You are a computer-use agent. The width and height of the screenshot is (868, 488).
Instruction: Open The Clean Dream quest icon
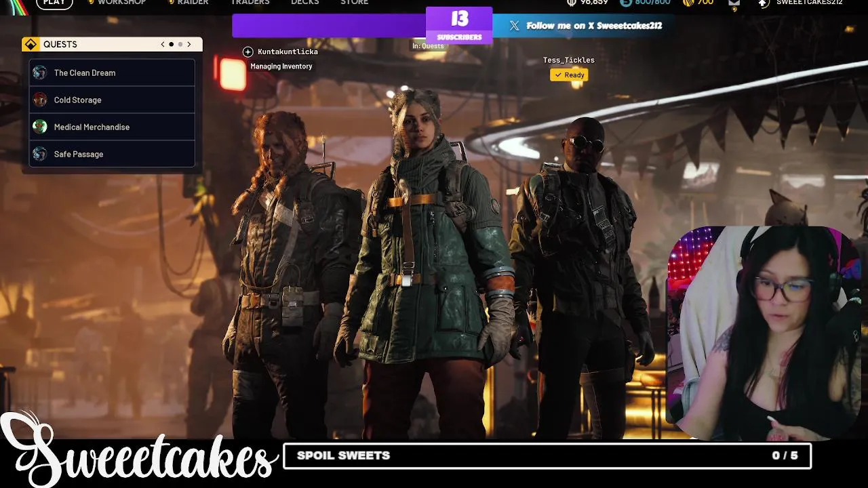click(40, 73)
